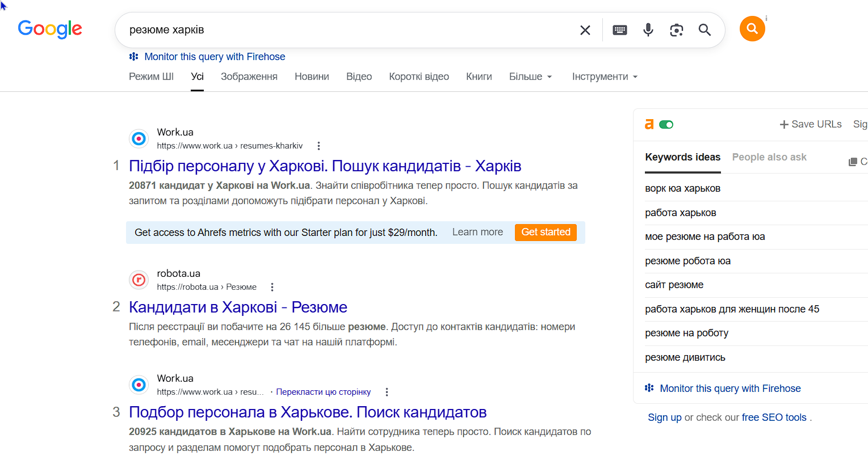Screen dimensions: 868x460
Task: Clear the search query with the X icon
Action: 585,30
